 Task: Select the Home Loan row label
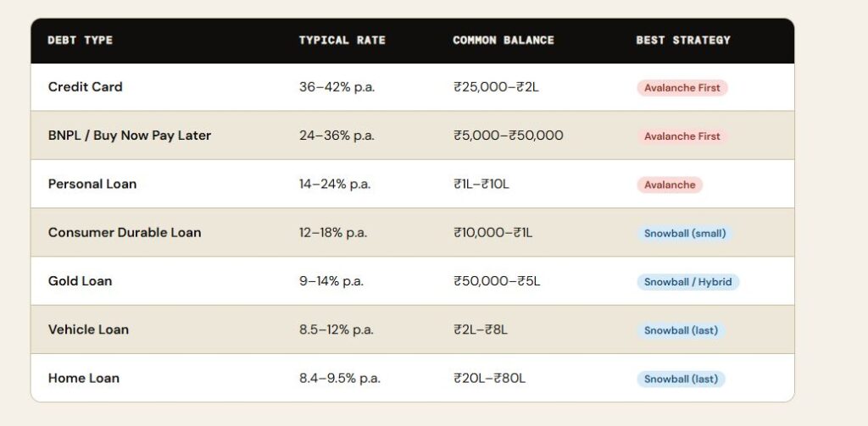pyautogui.click(x=83, y=379)
